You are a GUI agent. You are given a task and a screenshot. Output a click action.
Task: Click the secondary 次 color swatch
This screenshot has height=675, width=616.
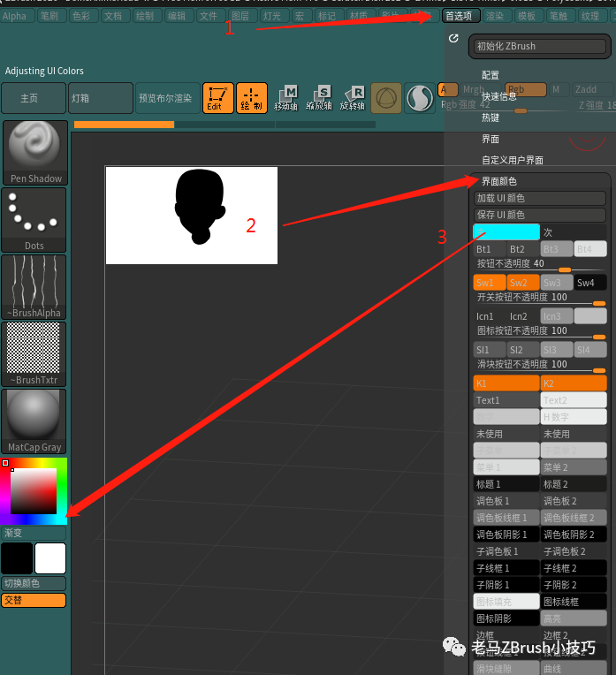pyautogui.click(x=574, y=232)
